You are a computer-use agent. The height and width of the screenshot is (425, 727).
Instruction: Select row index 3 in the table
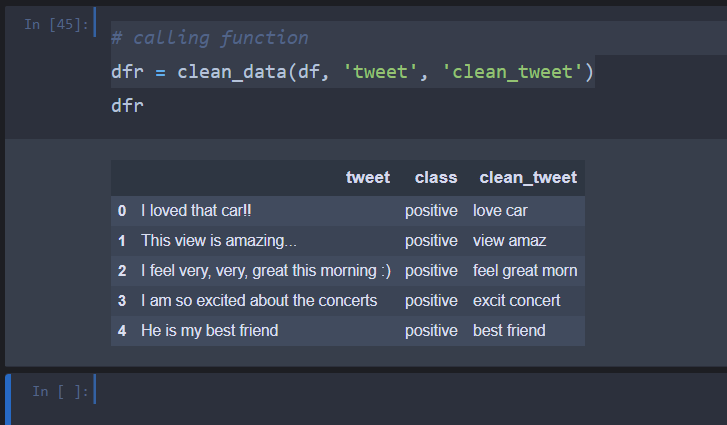click(x=122, y=301)
